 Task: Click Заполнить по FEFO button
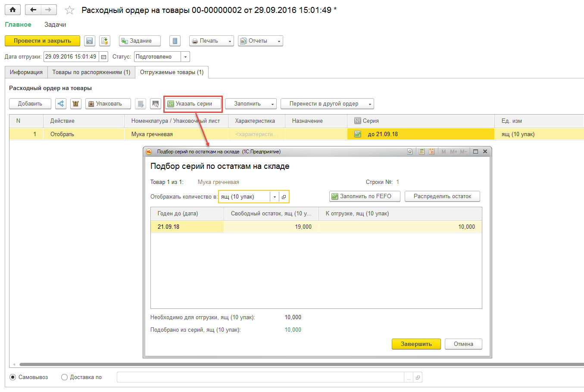pos(365,196)
